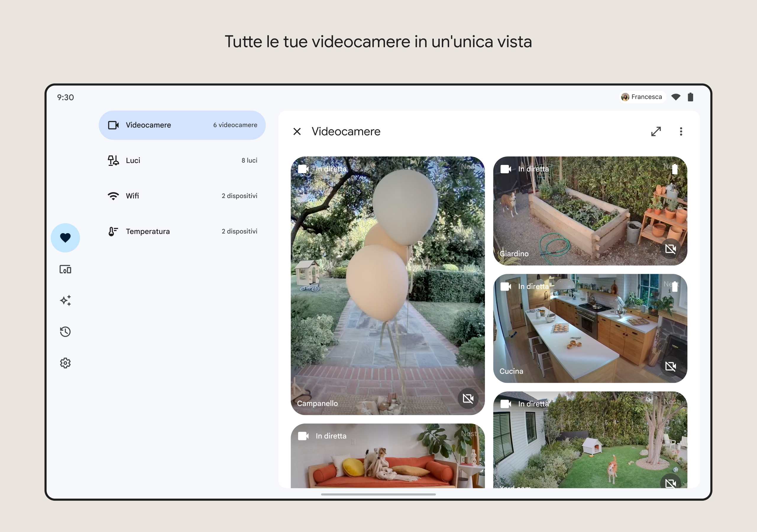Click the 'Videocamere' panel heading
The image size is (757, 532).
(x=346, y=132)
